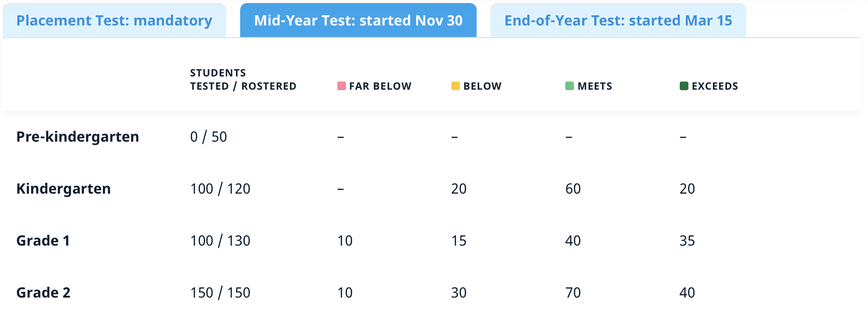Image resolution: width=868 pixels, height=320 pixels.
Task: Click Grade 1's 100 / 130 tested count
Action: (x=220, y=241)
